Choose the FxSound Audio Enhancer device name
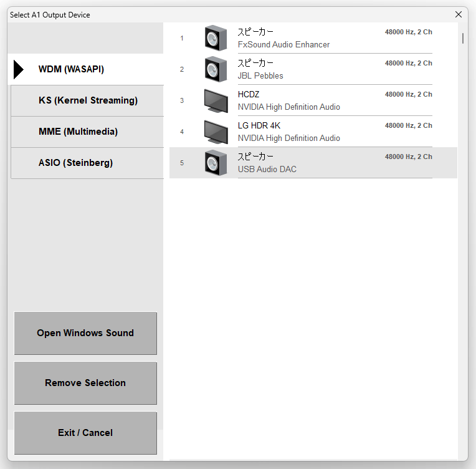Viewport: 476px width, 469px height. coord(283,45)
